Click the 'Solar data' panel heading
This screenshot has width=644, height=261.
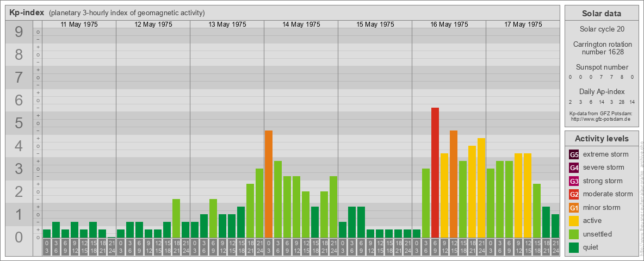pos(601,14)
